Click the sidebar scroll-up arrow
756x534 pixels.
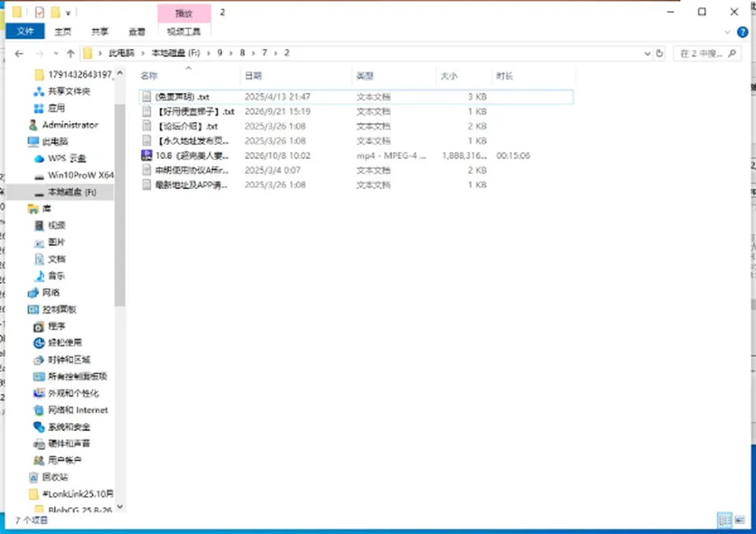point(120,72)
